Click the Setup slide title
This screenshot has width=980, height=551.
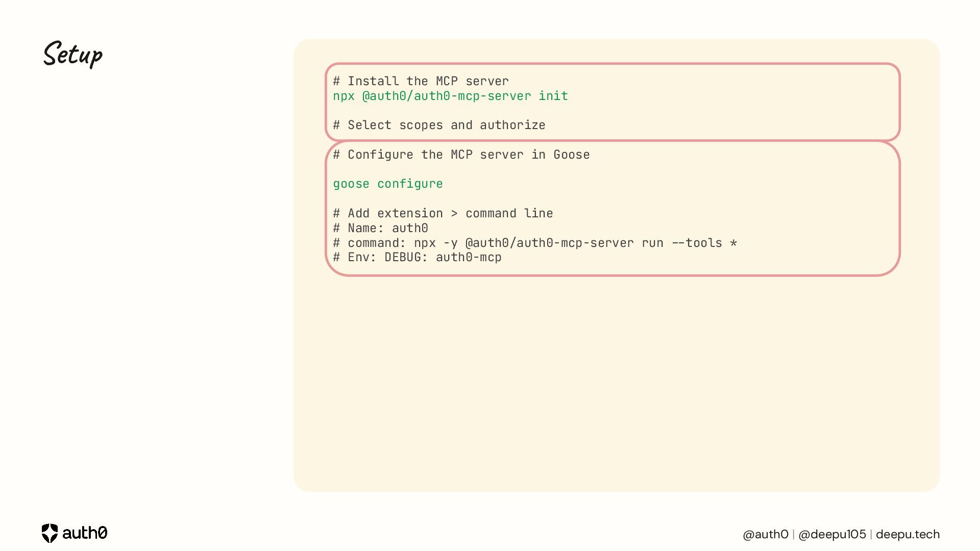[73, 54]
